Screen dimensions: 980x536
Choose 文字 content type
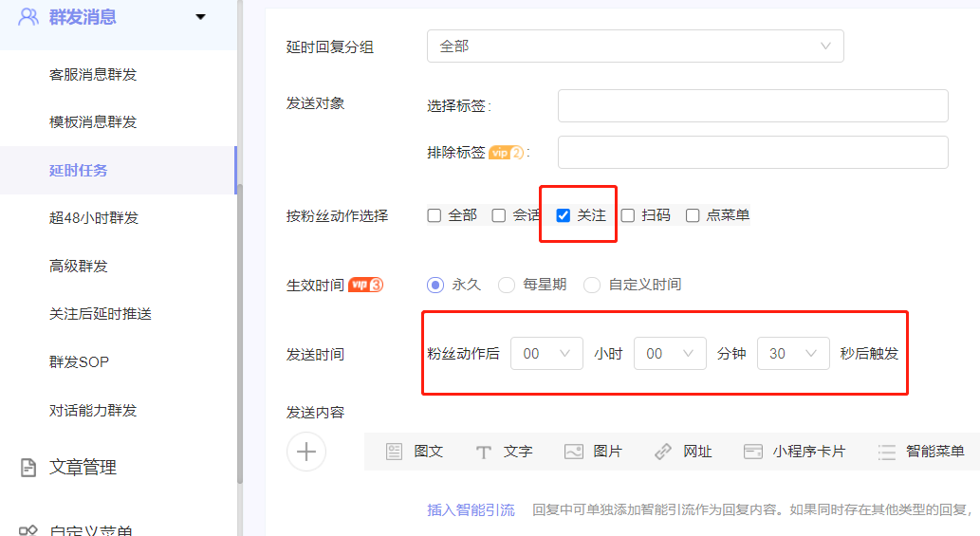(518, 451)
